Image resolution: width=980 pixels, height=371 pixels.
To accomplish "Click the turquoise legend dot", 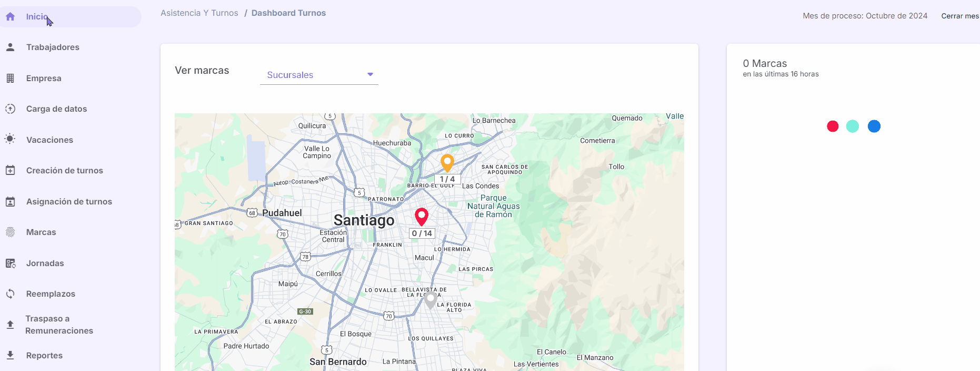I will (853, 126).
